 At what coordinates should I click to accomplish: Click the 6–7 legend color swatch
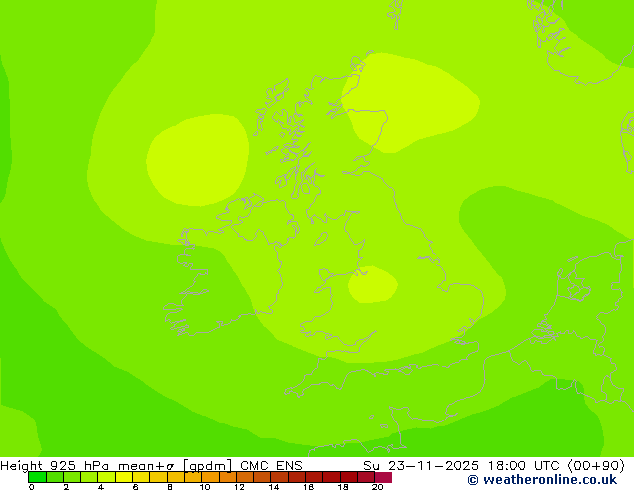click(x=141, y=477)
